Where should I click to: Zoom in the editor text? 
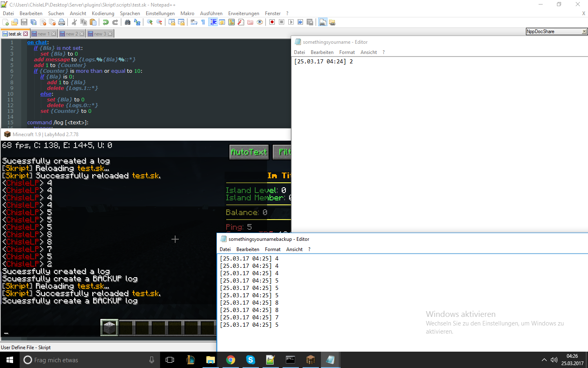click(150, 22)
